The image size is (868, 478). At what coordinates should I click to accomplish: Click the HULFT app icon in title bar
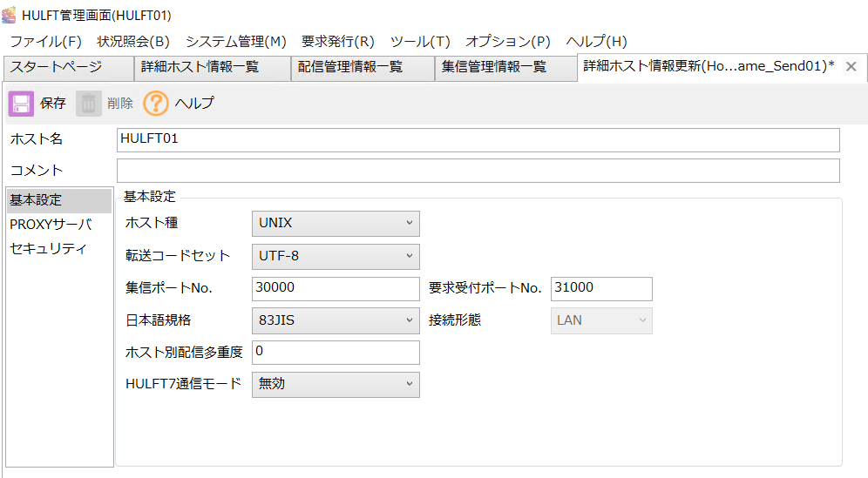9,15
